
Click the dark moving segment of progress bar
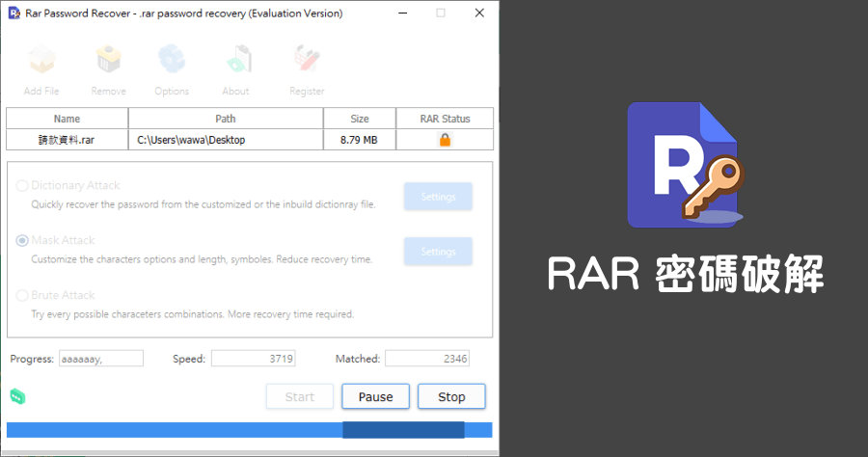pyautogui.click(x=403, y=430)
